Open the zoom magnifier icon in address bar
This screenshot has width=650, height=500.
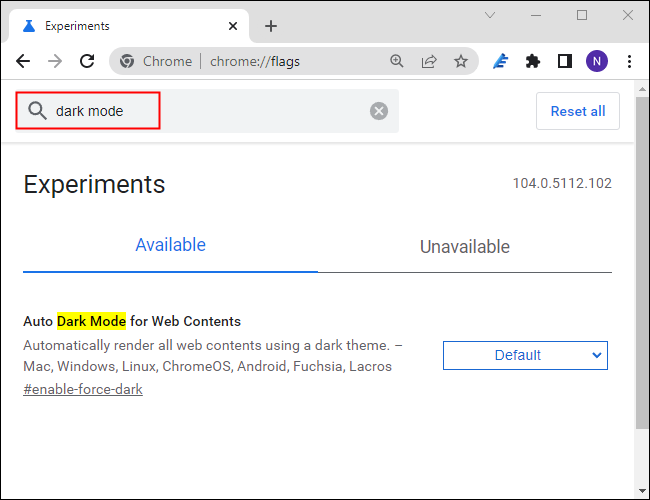click(398, 61)
